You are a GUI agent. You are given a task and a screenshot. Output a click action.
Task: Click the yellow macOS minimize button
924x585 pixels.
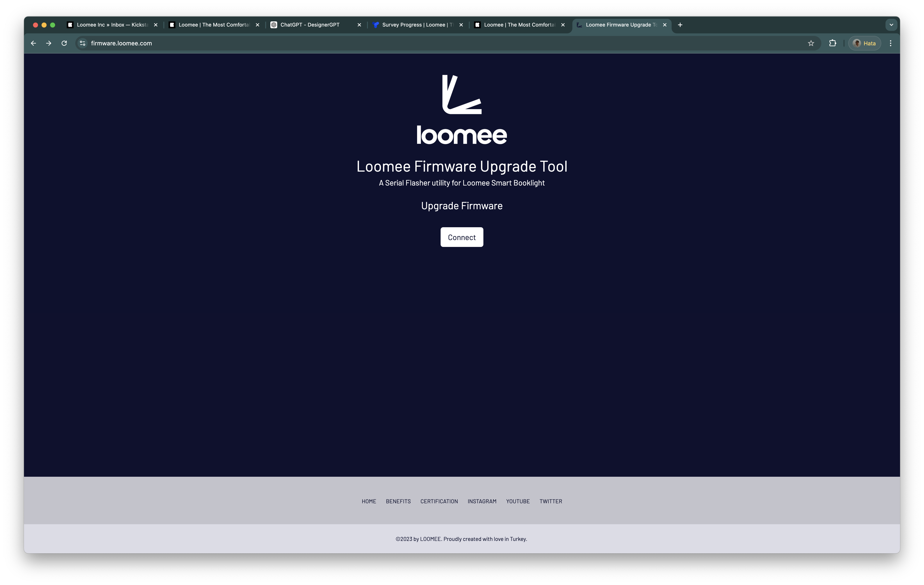44,25
